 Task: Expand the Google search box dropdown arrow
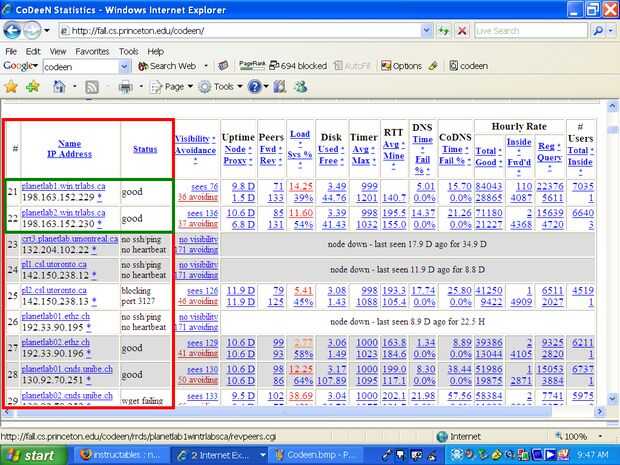(124, 67)
